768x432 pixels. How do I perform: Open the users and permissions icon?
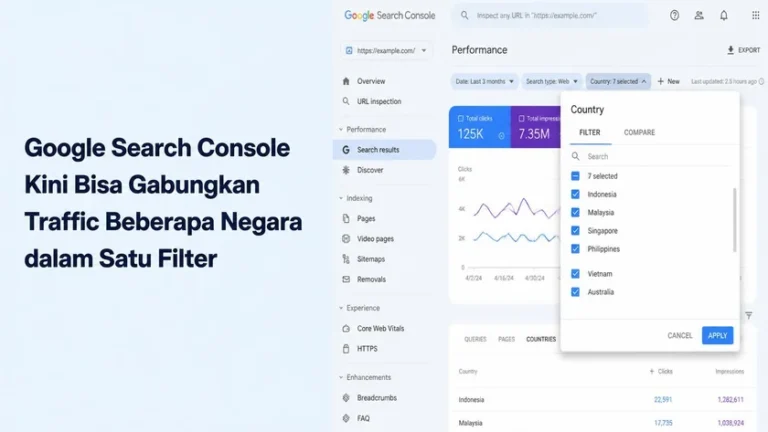[x=699, y=16]
